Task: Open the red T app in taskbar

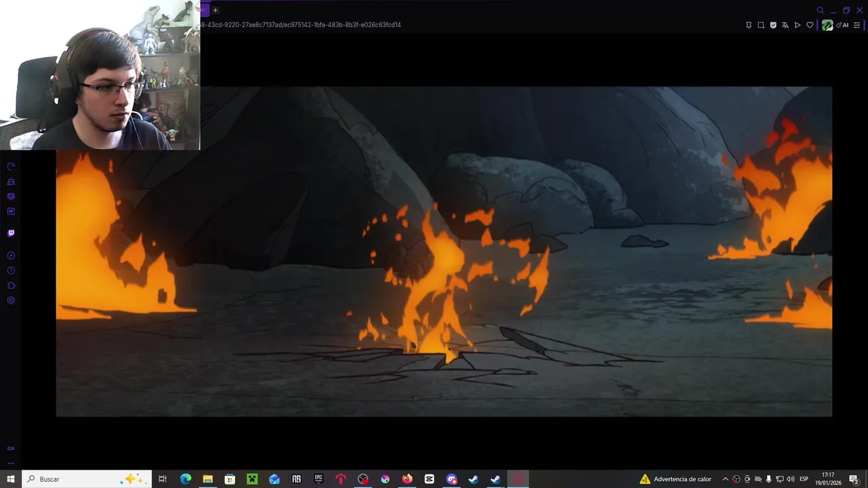Action: coord(340,479)
